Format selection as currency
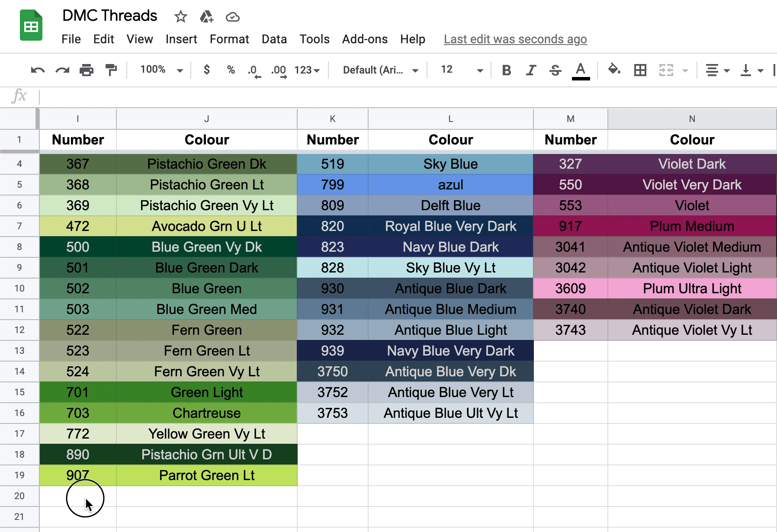Image resolution: width=777 pixels, height=532 pixels. click(207, 70)
